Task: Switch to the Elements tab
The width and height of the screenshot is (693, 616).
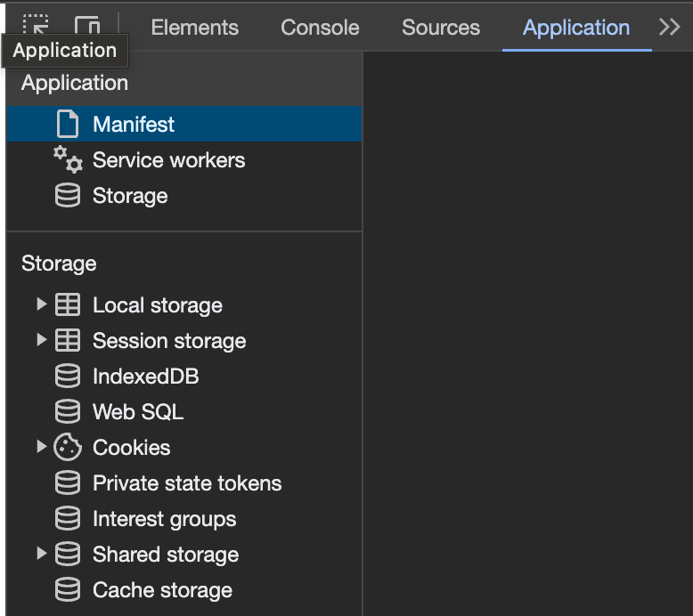Action: tap(194, 28)
